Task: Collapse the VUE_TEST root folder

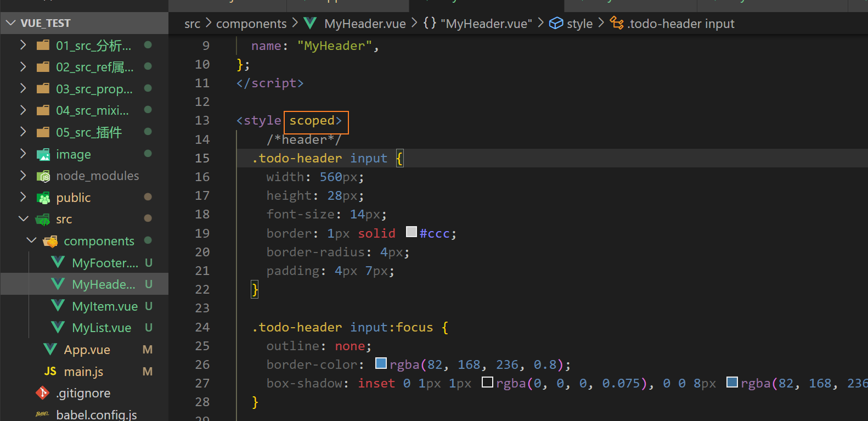Action: pos(10,23)
